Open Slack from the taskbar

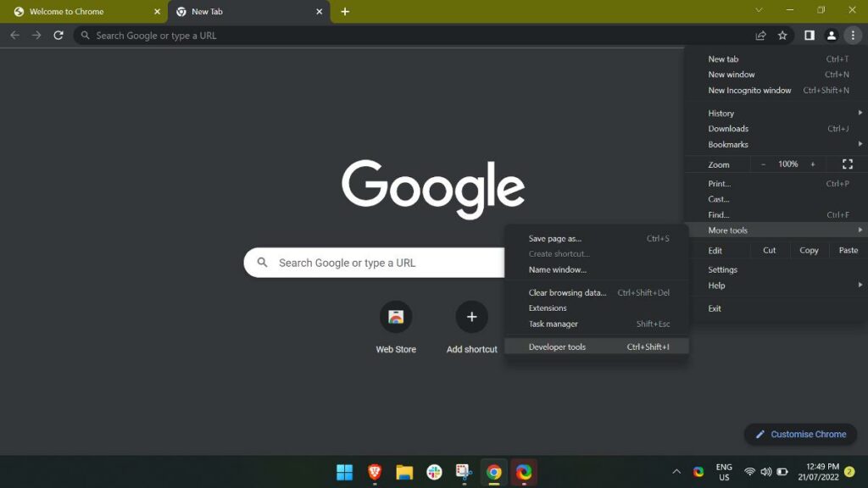(x=433, y=472)
